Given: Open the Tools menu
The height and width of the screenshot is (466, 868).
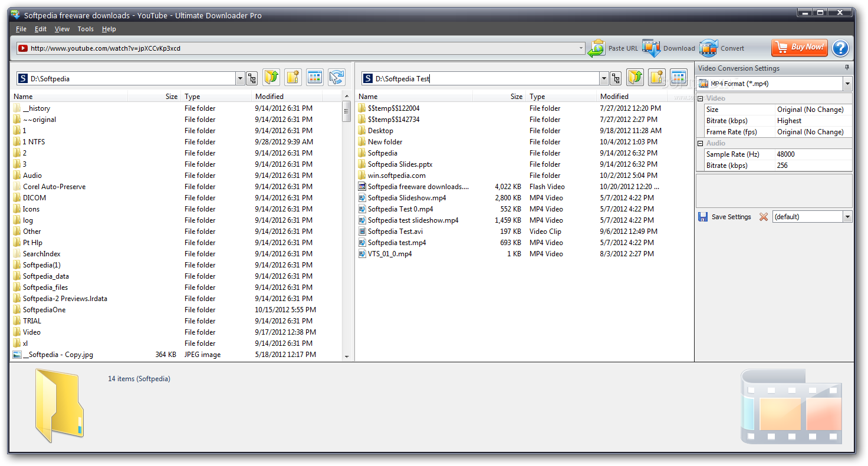Looking at the screenshot, I should (x=86, y=29).
